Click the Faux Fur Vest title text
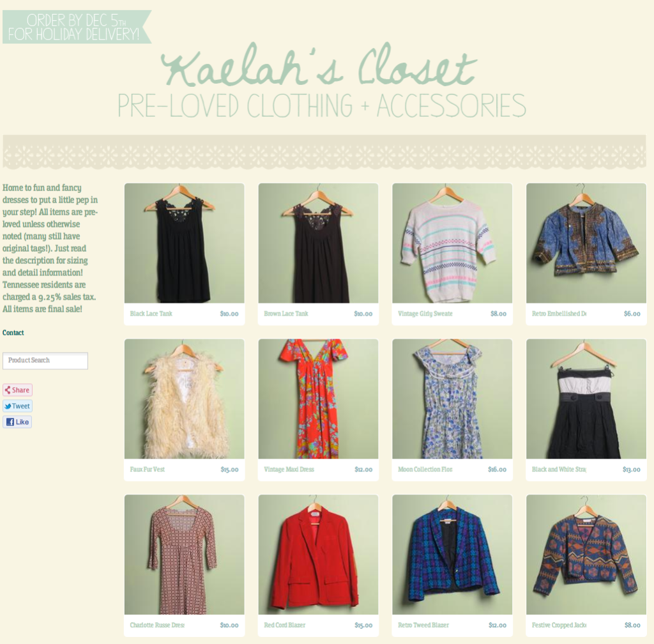This screenshot has height=644, width=654. coord(148,469)
